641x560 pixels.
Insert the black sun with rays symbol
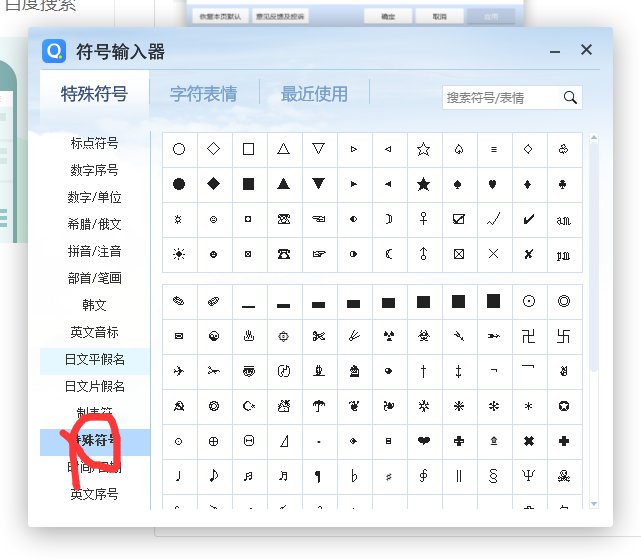pyautogui.click(x=179, y=254)
